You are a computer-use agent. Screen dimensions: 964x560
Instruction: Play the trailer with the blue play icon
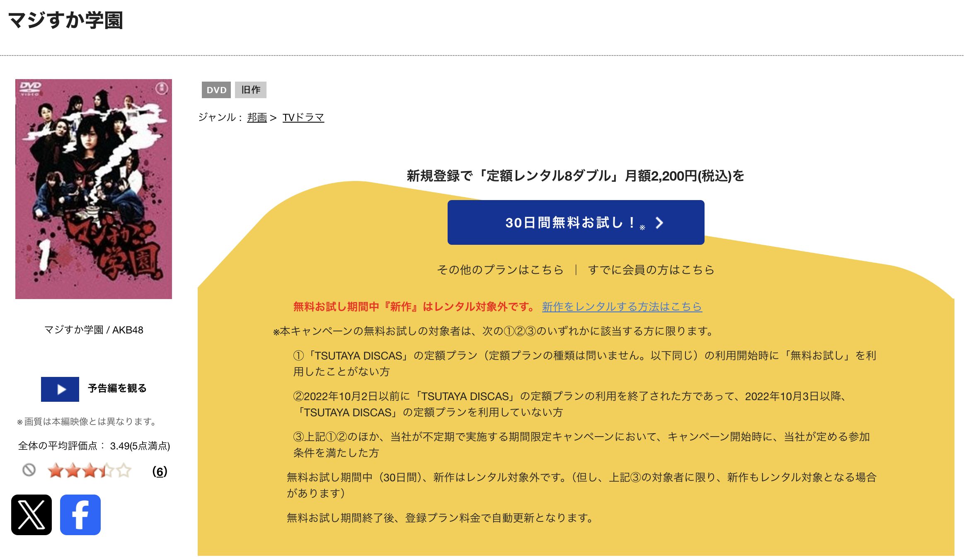pyautogui.click(x=60, y=389)
